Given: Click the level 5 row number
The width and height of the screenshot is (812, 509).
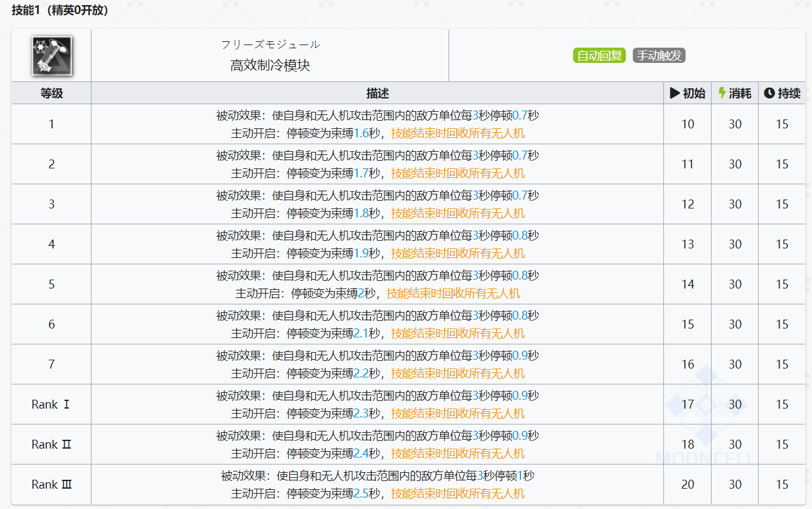Looking at the screenshot, I should [51, 285].
